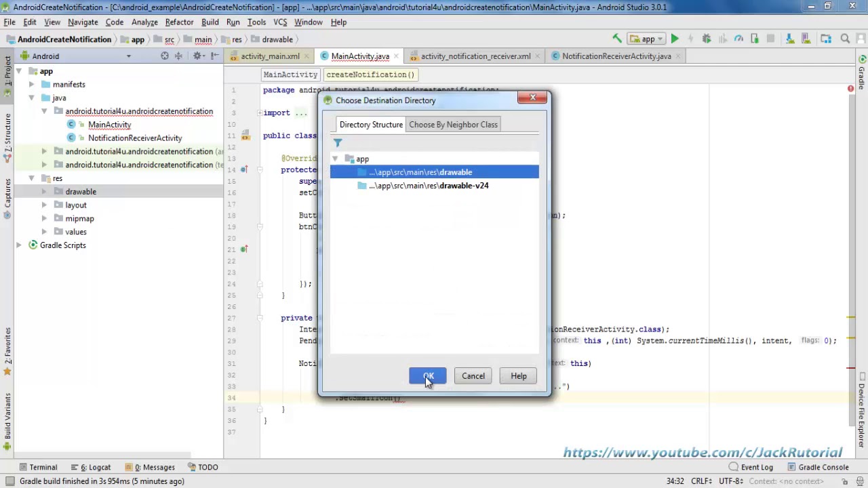868x488 pixels.
Task: Click the Profile app gauge icon
Action: point(738,39)
